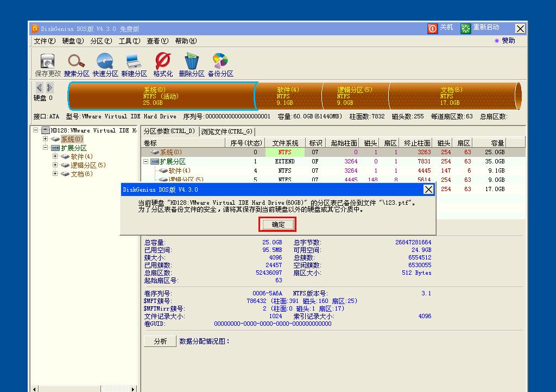Click the left arrow of tree scrollbar

pos(34,389)
